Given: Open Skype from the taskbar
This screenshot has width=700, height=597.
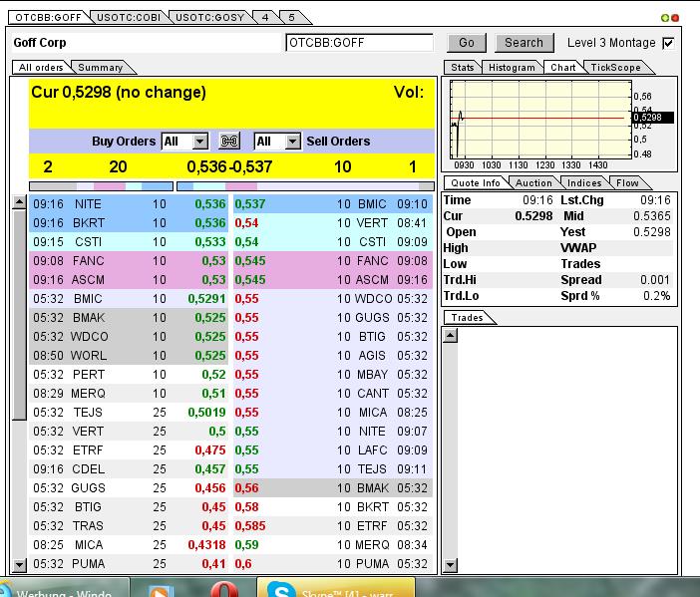Looking at the screenshot, I should [x=336, y=587].
